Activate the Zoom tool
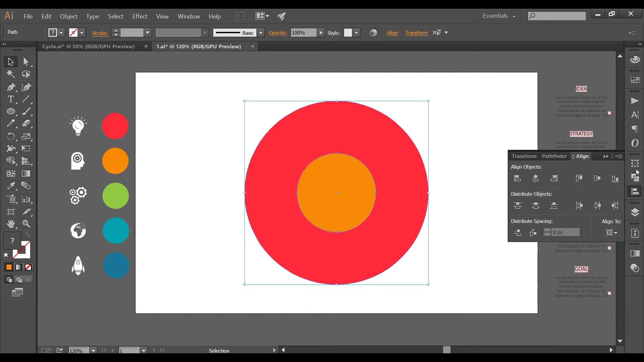644x362 pixels. click(x=26, y=224)
